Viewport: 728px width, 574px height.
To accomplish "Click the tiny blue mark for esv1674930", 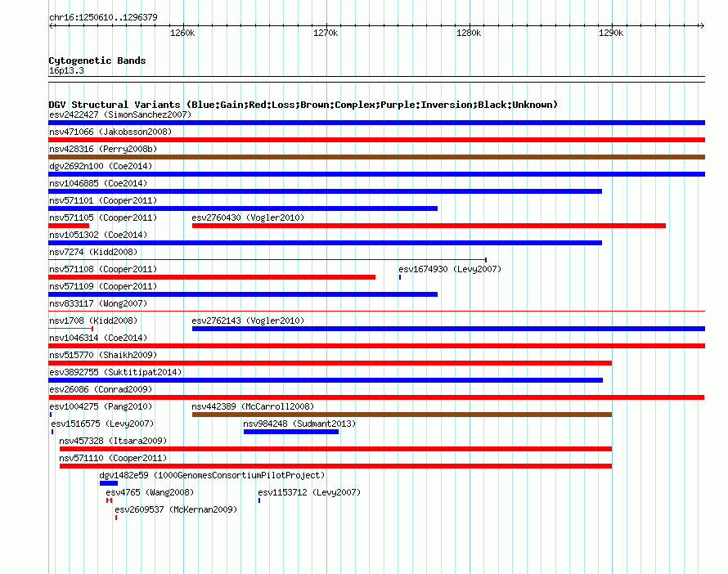I will pyautogui.click(x=400, y=277).
